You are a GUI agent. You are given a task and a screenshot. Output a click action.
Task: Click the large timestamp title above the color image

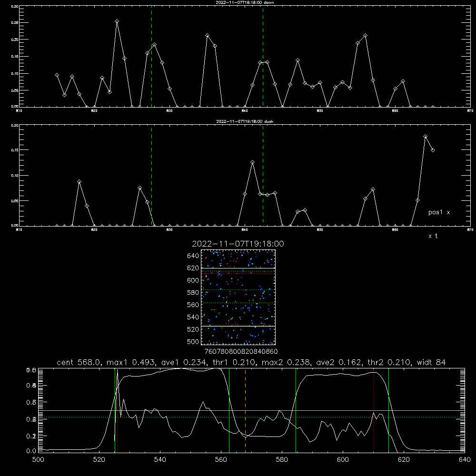pyautogui.click(x=238, y=244)
